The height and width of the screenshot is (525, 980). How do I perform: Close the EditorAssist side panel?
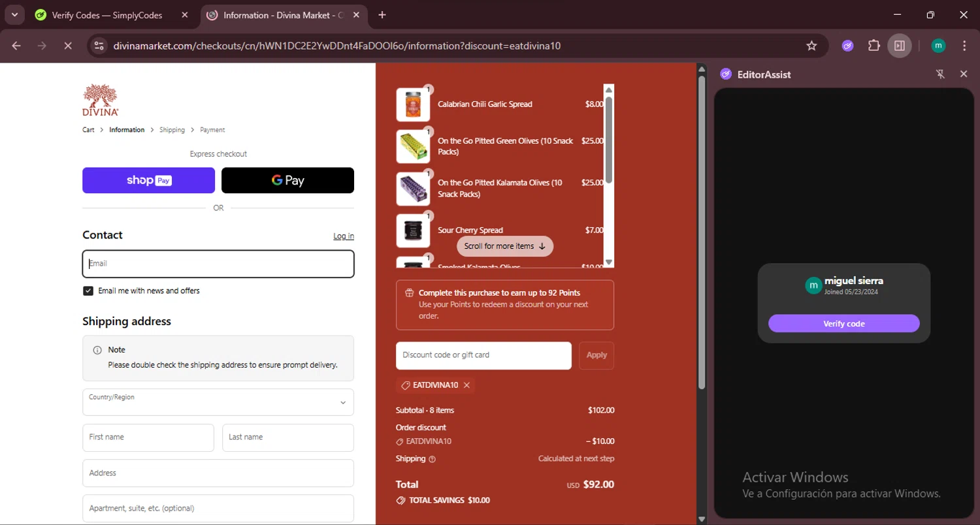click(964, 74)
